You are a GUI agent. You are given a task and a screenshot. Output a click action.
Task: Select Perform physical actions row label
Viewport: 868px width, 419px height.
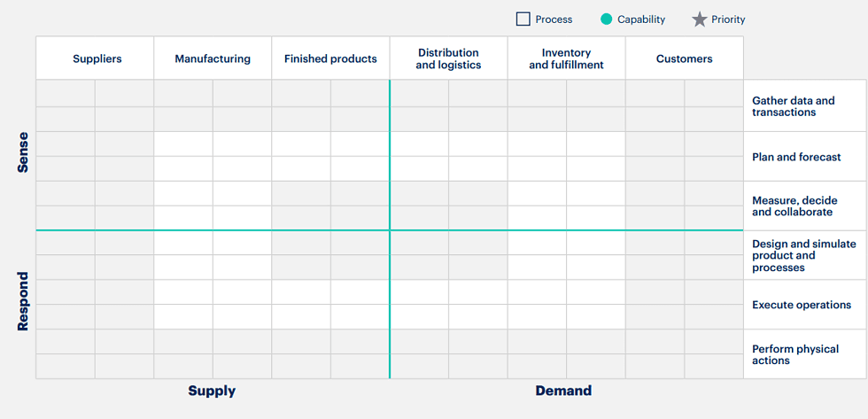tap(795, 355)
